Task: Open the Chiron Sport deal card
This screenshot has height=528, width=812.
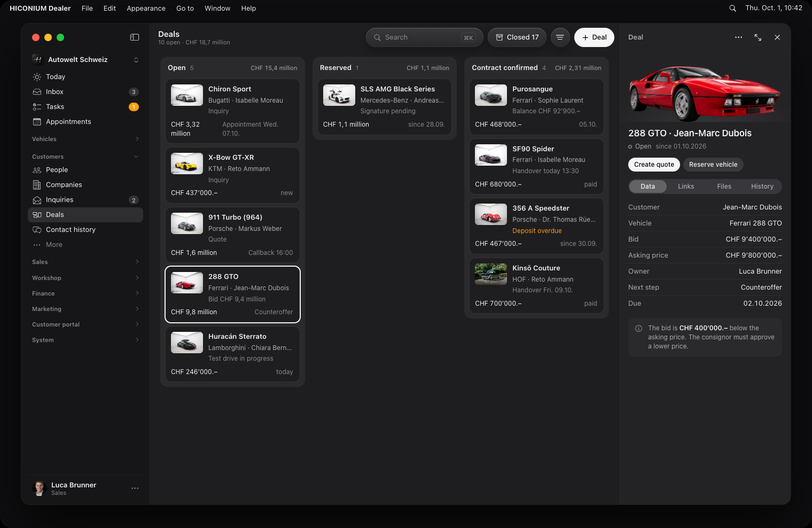Action: click(x=232, y=111)
